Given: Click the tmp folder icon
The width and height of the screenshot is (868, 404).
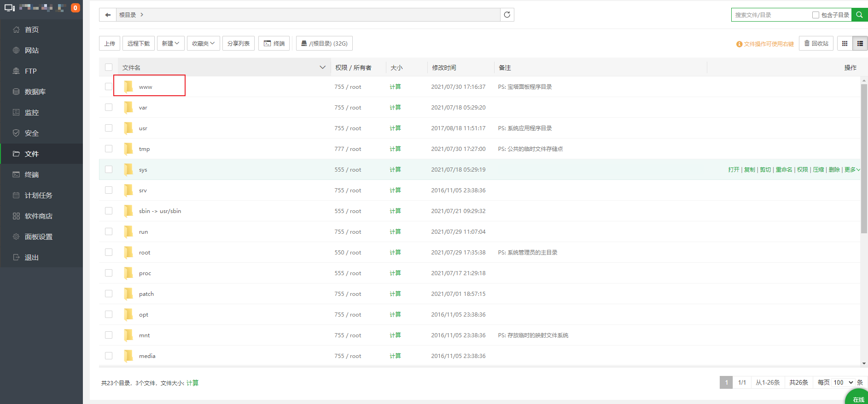Looking at the screenshot, I should point(128,149).
